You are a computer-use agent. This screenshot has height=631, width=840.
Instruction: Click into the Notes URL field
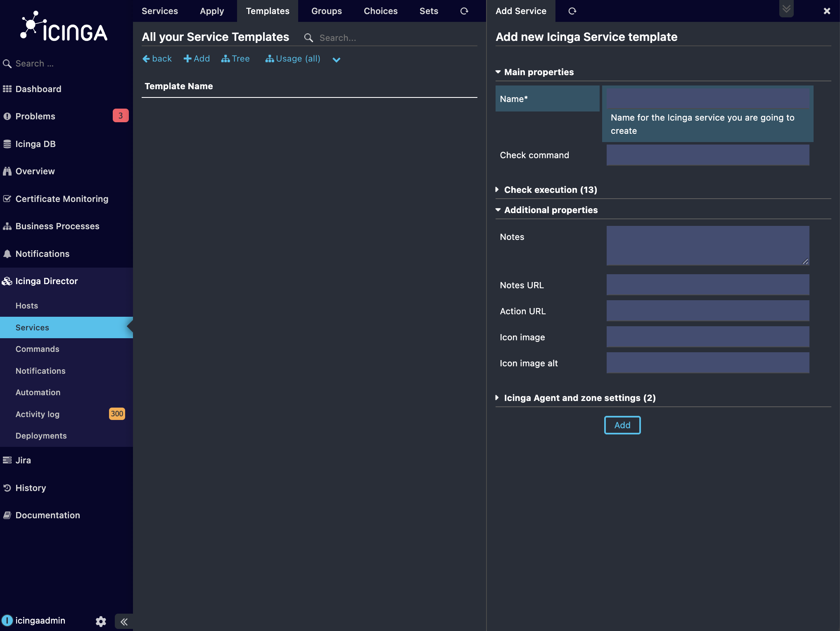pos(708,285)
